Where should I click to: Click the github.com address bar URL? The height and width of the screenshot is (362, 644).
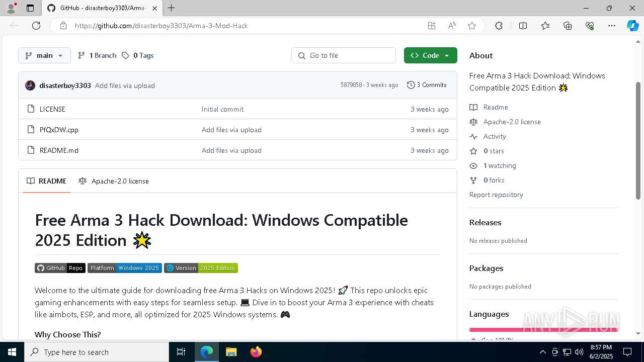tap(162, 26)
